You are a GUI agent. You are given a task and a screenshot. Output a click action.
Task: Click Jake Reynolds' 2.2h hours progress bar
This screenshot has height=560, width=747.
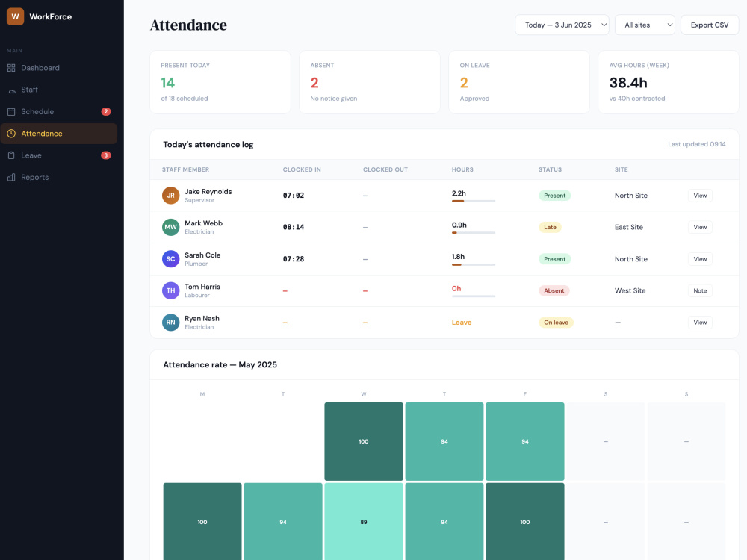pyautogui.click(x=474, y=201)
